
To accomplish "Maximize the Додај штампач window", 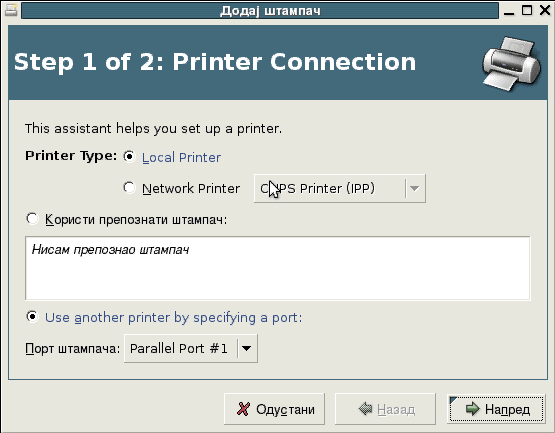I will 527,10.
